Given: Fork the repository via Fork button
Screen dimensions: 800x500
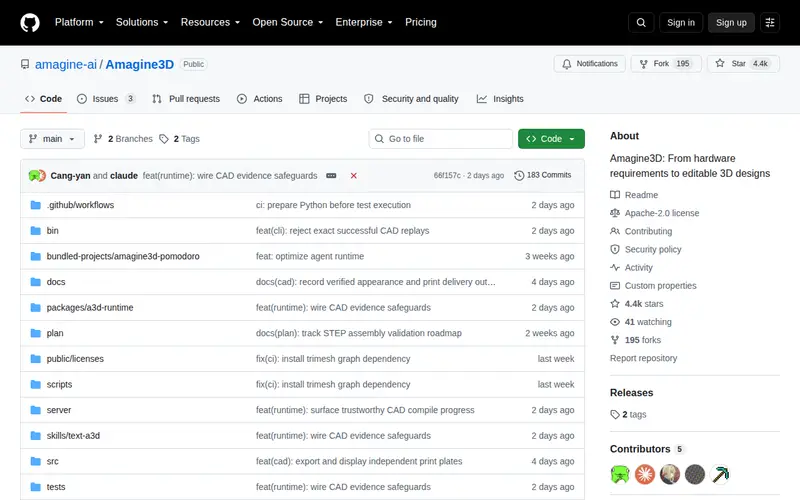Looking at the screenshot, I should pos(666,64).
